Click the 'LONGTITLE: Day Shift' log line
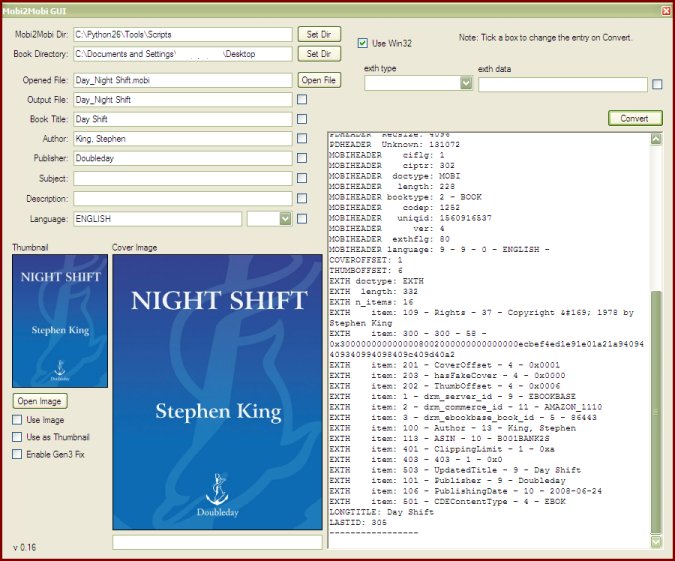675x561 pixels. tap(381, 512)
